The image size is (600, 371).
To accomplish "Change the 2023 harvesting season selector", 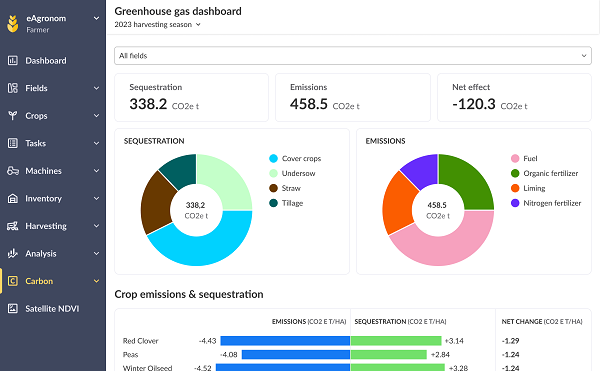I will coord(157,24).
